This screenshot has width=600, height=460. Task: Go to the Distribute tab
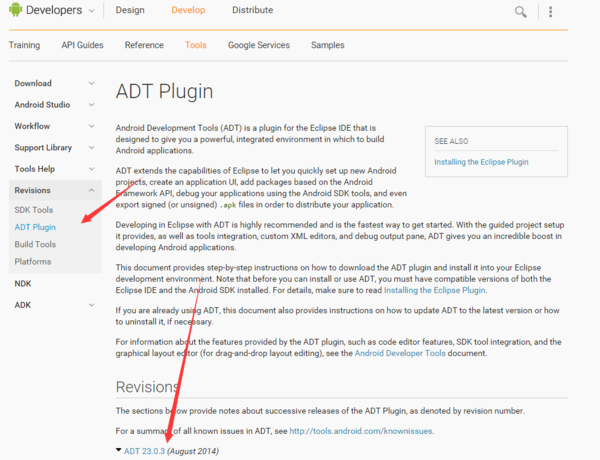pos(253,10)
